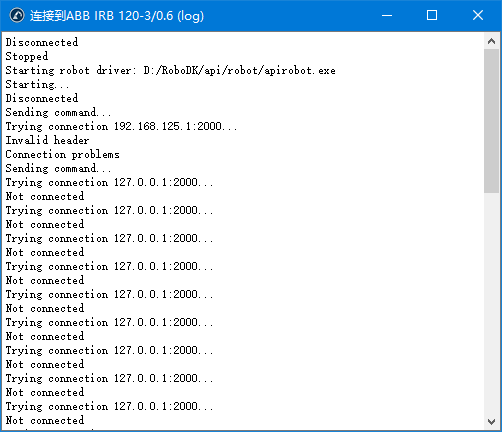The width and height of the screenshot is (502, 432).
Task: Maximize the connection log window
Action: (x=432, y=15)
